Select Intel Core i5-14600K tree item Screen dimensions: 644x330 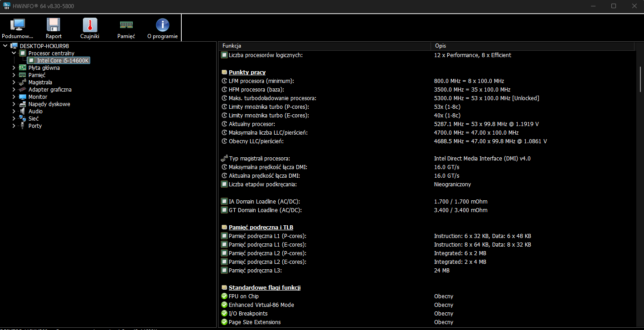click(x=63, y=61)
